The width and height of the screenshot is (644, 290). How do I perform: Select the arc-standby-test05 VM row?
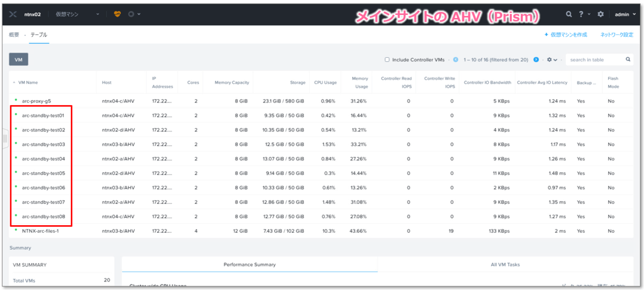(321, 173)
